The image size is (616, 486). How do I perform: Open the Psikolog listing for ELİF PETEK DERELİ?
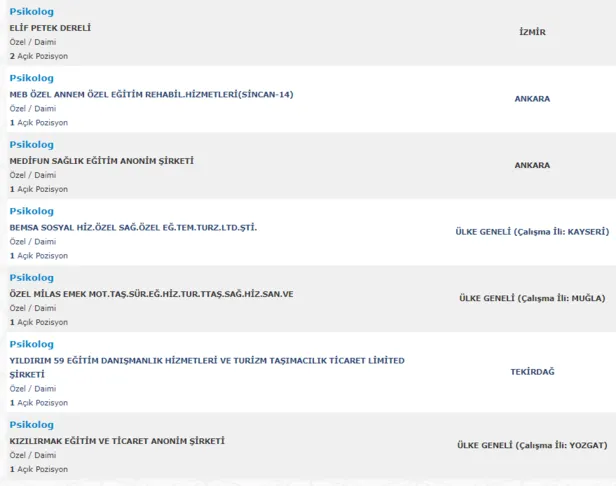(31, 12)
